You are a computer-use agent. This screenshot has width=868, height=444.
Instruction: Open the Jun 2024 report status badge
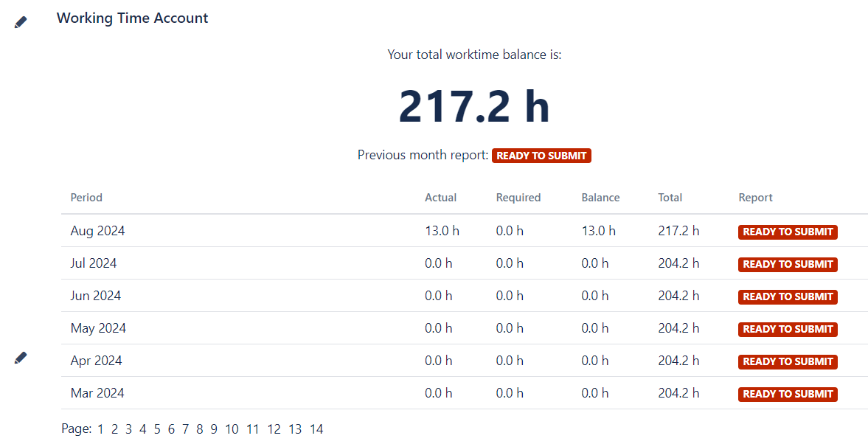788,296
